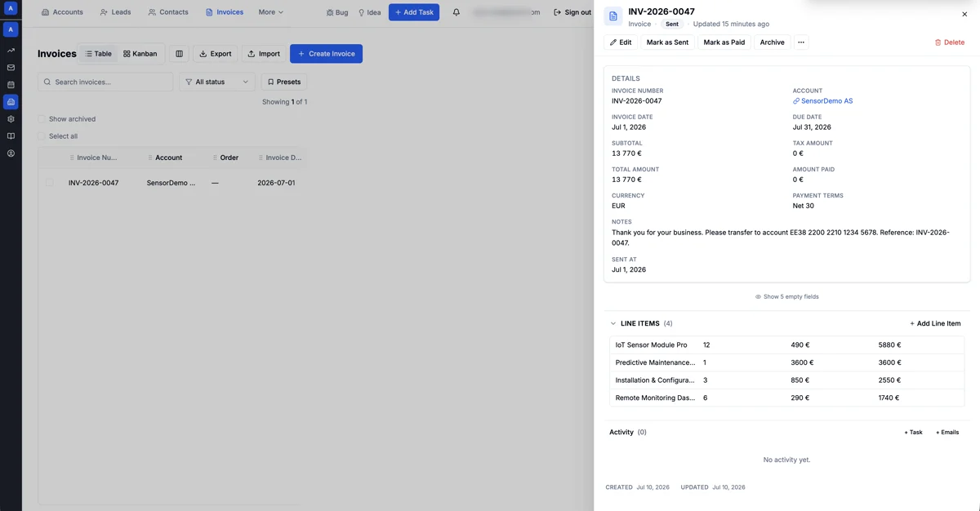
Task: Open the book documentation sidebar icon
Action: 11,136
